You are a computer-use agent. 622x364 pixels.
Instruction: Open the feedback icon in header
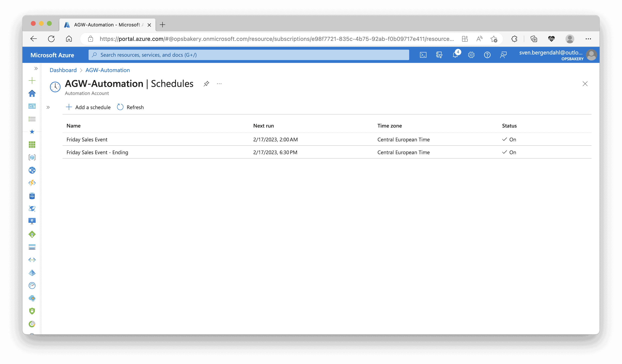click(503, 55)
